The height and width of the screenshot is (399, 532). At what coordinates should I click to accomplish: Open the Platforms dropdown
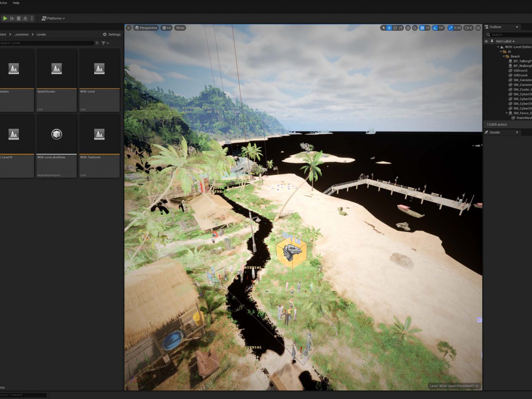(53, 18)
